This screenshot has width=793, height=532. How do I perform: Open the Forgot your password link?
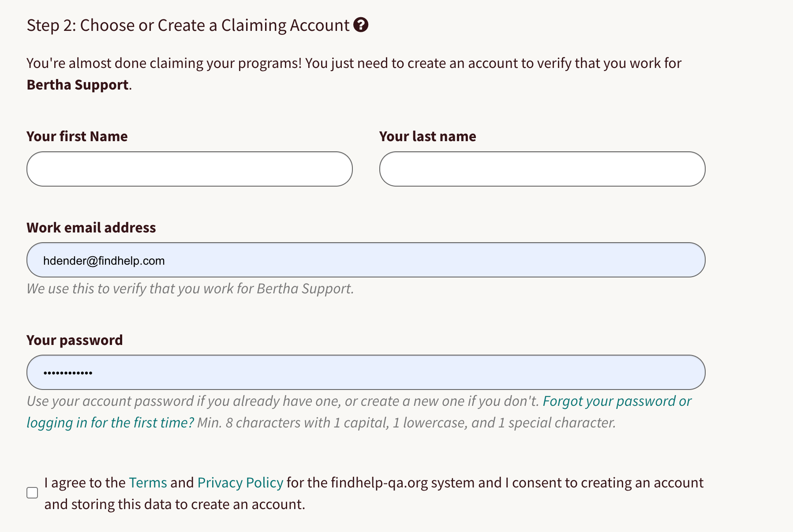(x=617, y=401)
